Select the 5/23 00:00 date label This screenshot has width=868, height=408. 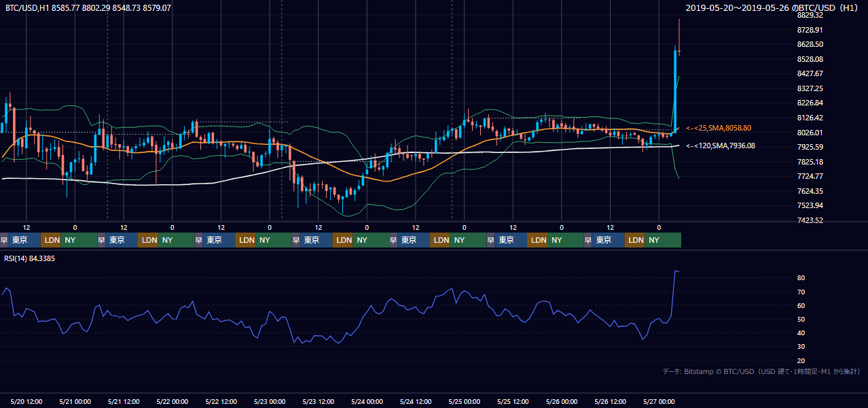click(270, 401)
